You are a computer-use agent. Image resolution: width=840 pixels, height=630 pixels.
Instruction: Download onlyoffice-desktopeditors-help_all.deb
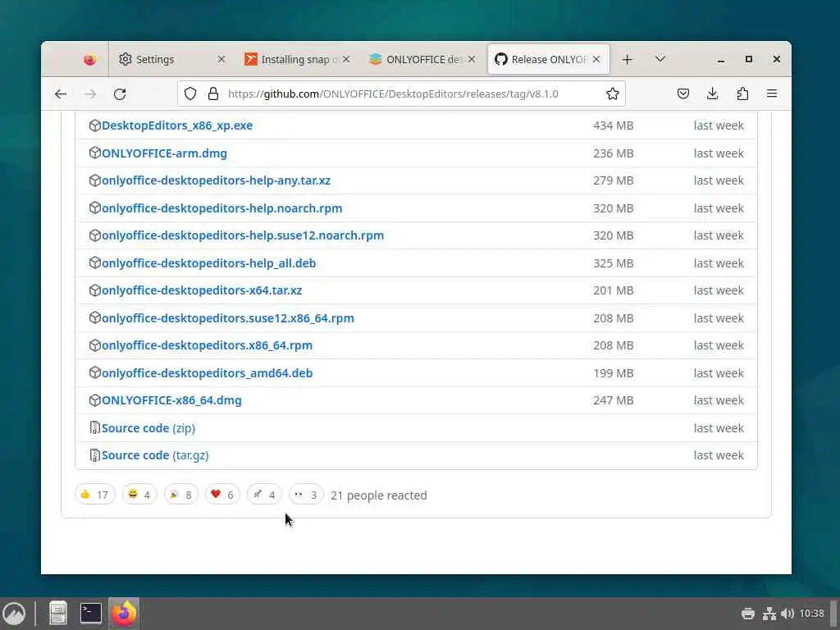coord(208,263)
